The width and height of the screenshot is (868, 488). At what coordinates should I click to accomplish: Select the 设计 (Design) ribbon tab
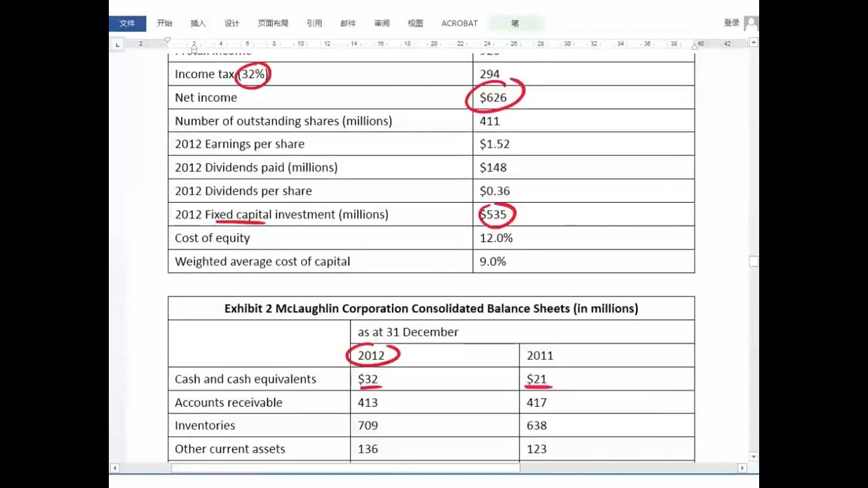pos(232,23)
